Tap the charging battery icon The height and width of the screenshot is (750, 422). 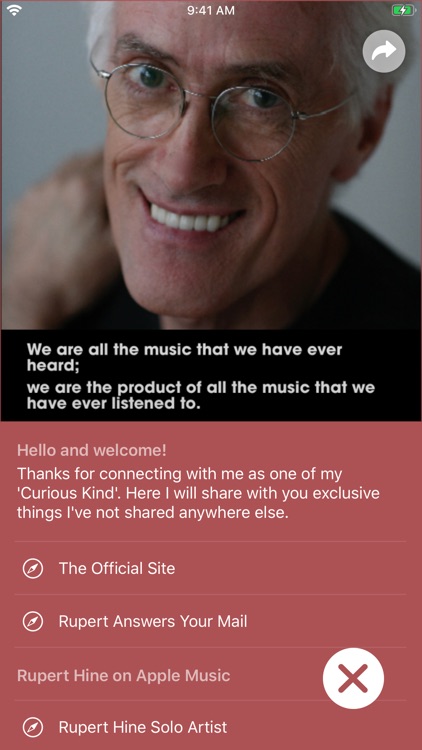point(402,10)
